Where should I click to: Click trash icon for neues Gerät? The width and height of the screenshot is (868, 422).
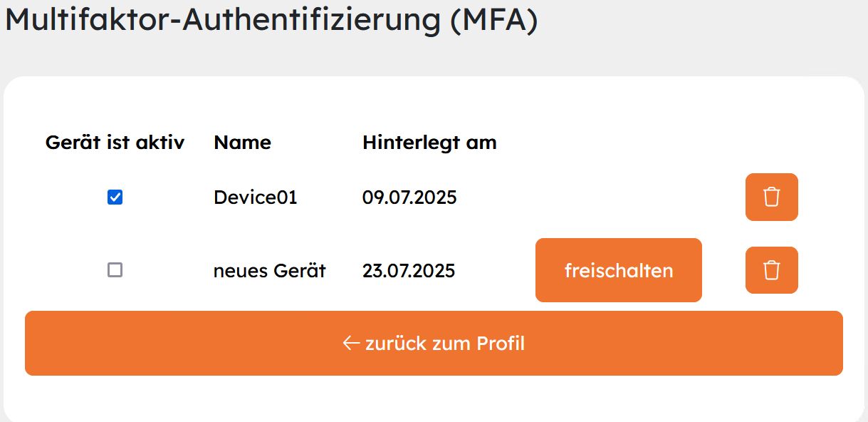771,271
